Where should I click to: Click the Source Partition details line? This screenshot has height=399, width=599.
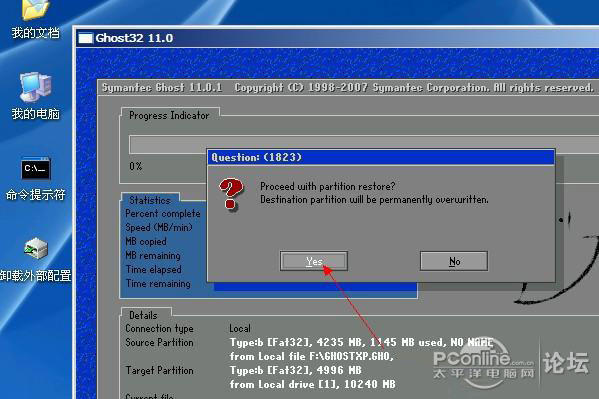coord(309,342)
